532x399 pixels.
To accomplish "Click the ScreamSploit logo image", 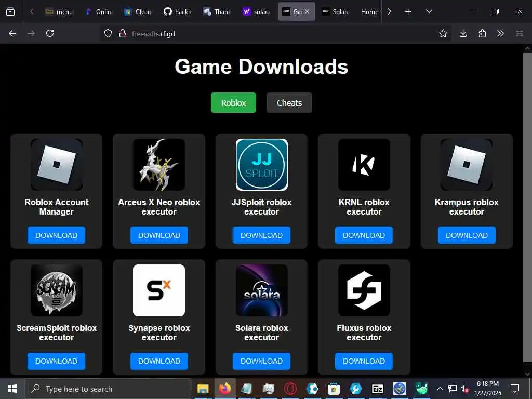I will coord(57,290).
